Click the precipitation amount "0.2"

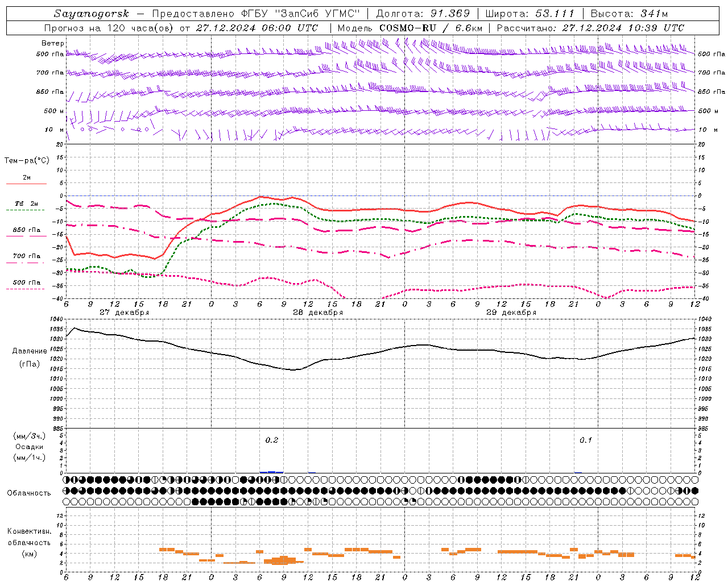point(272,440)
